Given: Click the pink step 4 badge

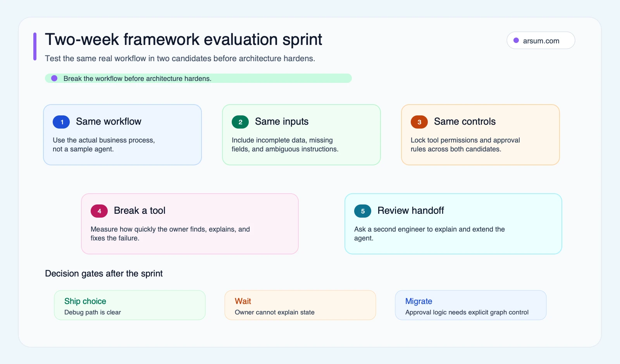Looking at the screenshot, I should [99, 211].
